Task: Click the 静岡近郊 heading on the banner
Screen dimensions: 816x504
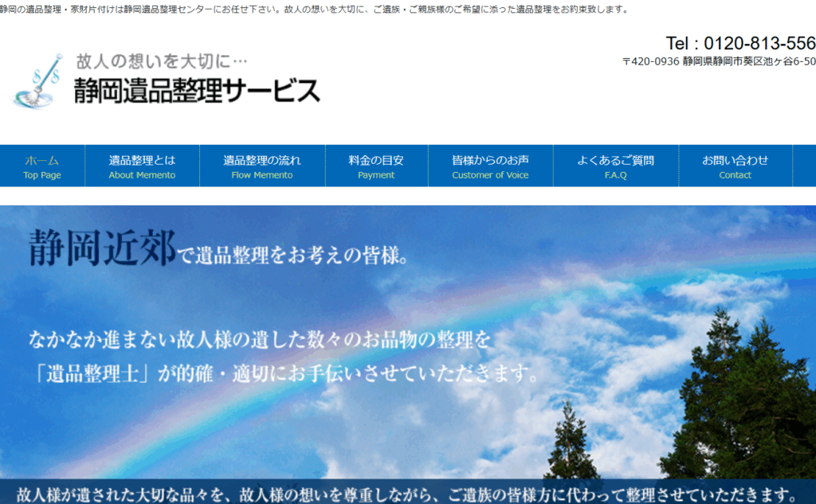Action: tap(101, 248)
